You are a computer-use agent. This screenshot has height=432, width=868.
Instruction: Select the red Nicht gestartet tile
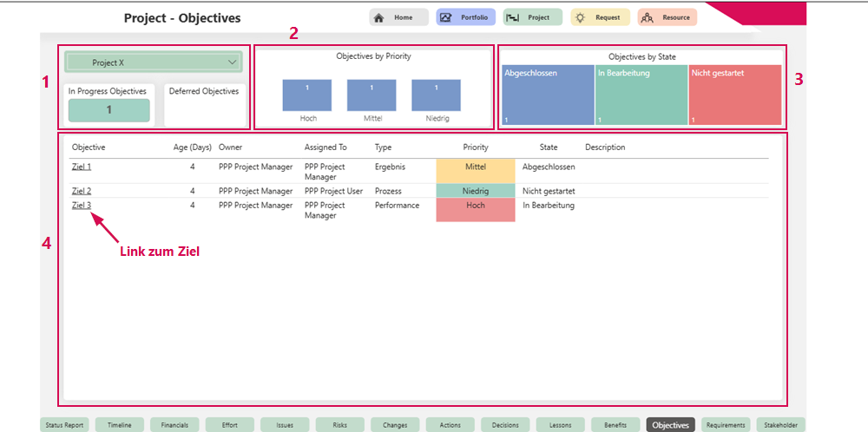(734, 95)
